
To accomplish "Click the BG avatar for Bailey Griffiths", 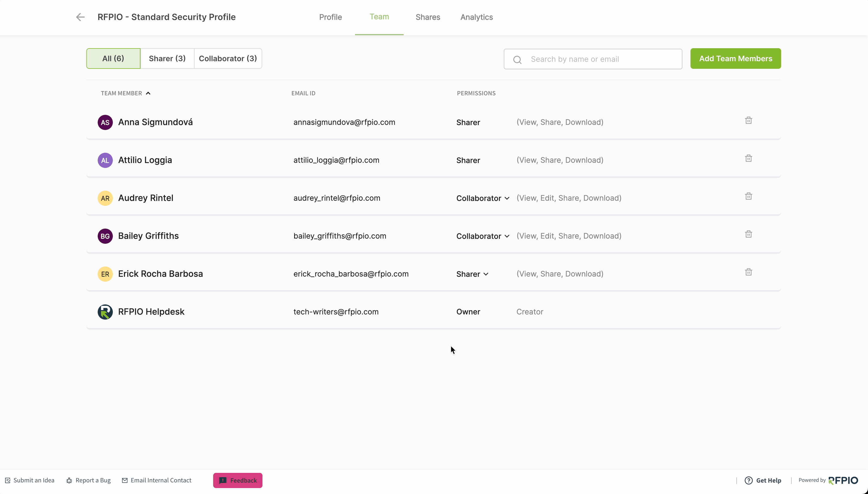I will tap(105, 236).
